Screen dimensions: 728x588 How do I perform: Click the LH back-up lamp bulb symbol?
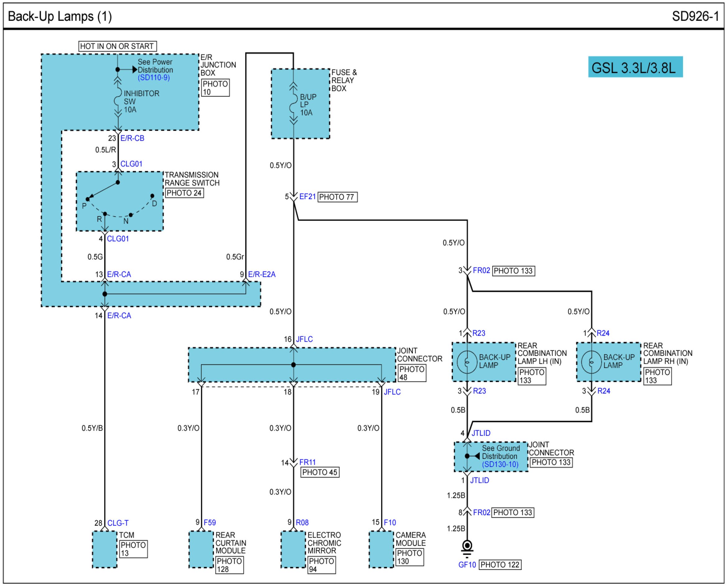(x=467, y=362)
